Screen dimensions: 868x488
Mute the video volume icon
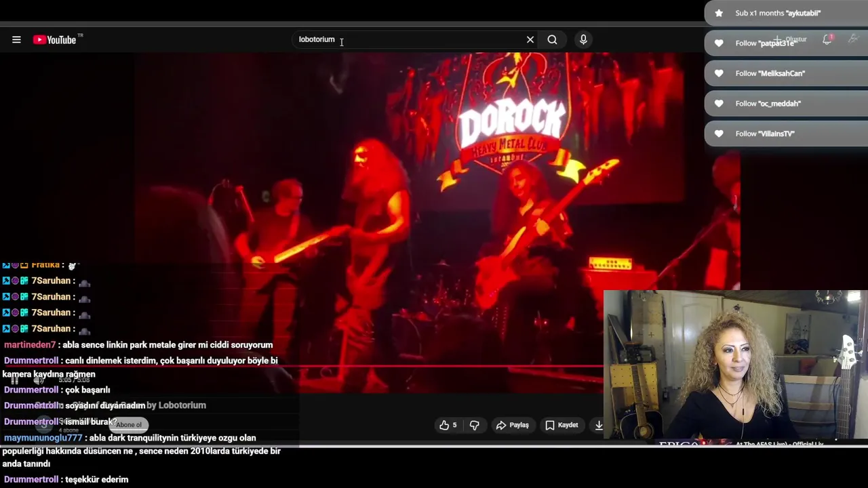click(x=39, y=380)
